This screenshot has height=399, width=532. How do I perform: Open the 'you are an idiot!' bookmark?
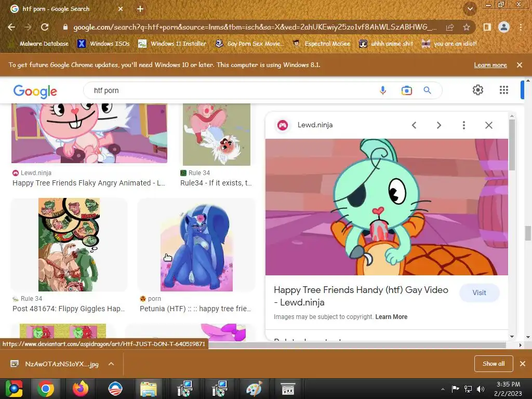(449, 44)
